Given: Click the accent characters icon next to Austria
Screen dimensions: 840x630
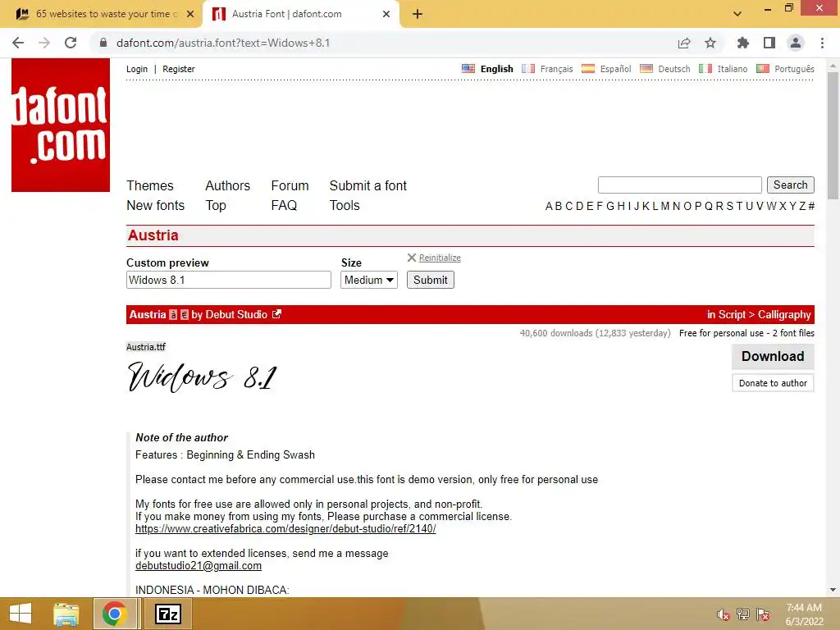Looking at the screenshot, I should point(173,314).
